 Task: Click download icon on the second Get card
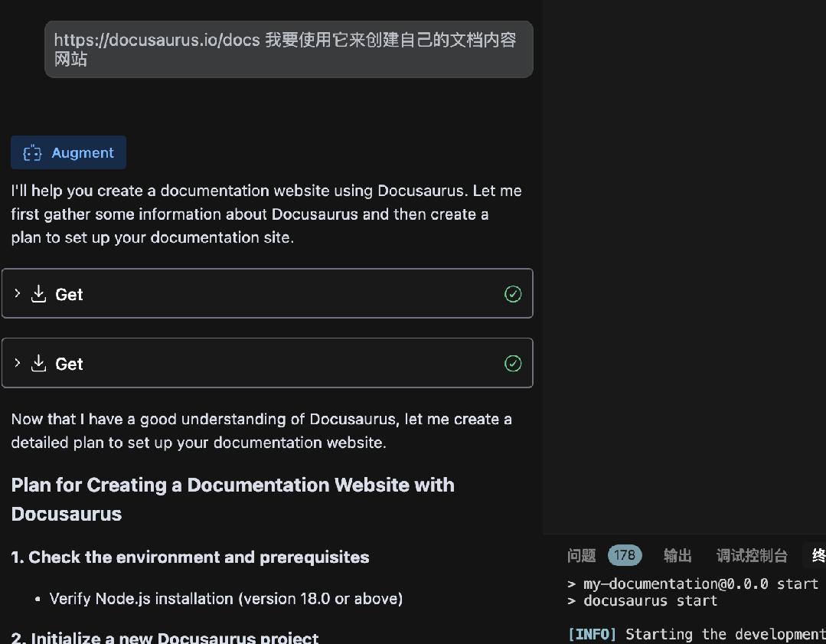coord(38,363)
